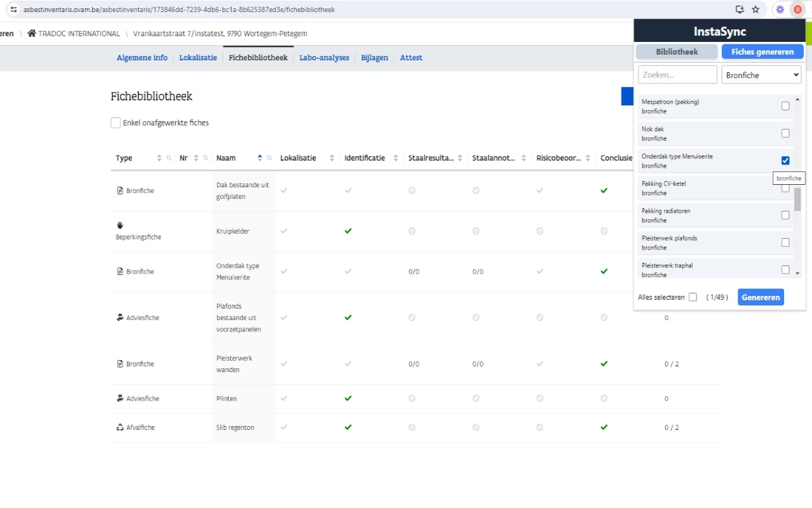Click the home icon before TRADOC INTERNATIONAL
Screen dimensions: 812x508
[x=32, y=34]
